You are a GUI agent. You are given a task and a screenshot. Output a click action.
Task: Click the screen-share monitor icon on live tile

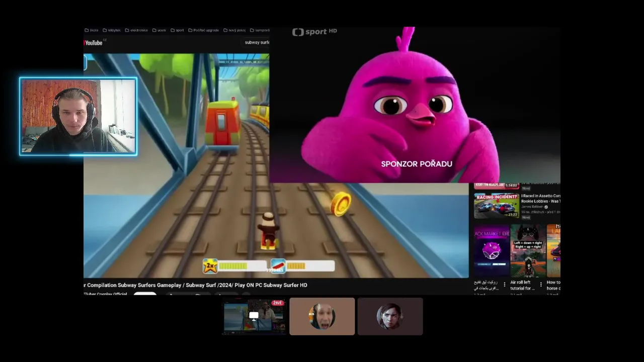[254, 316]
